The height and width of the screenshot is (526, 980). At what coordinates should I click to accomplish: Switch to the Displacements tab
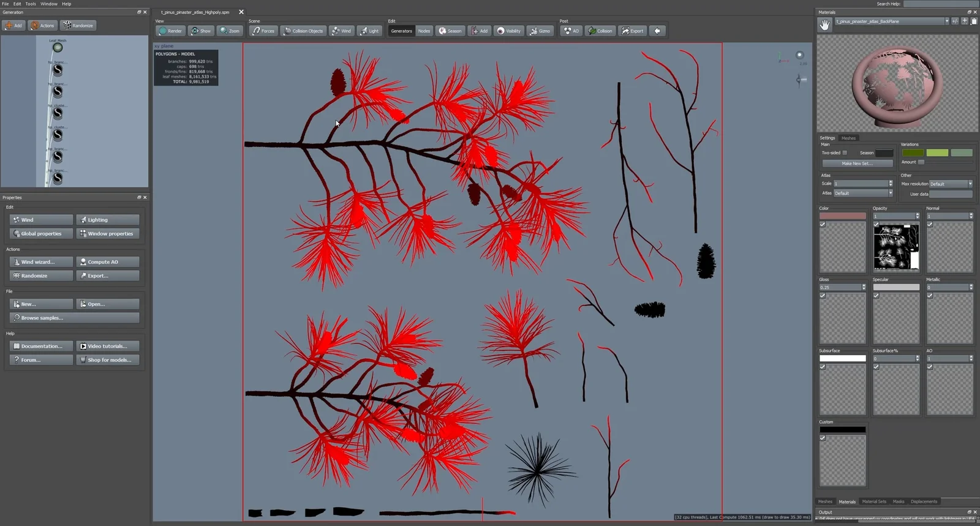pos(924,502)
